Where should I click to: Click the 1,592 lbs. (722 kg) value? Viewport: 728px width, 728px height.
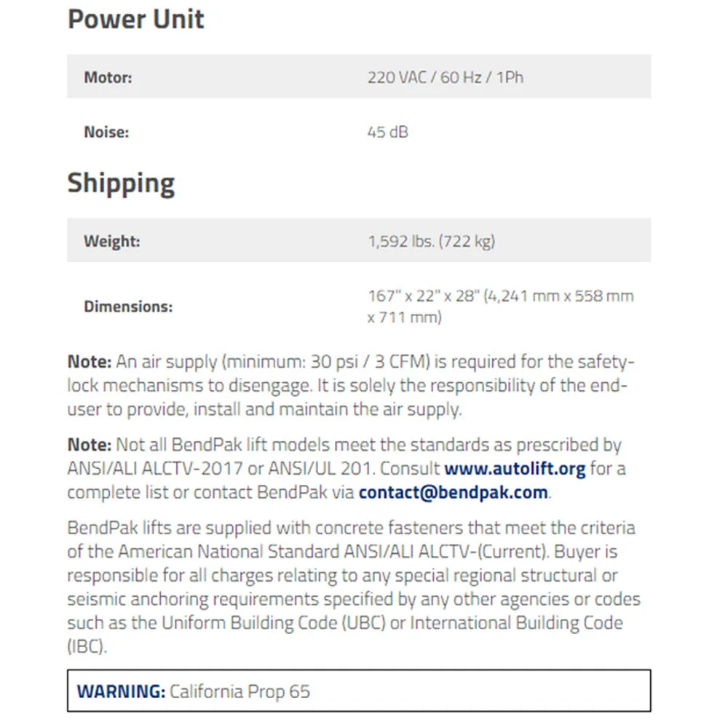[431, 241]
